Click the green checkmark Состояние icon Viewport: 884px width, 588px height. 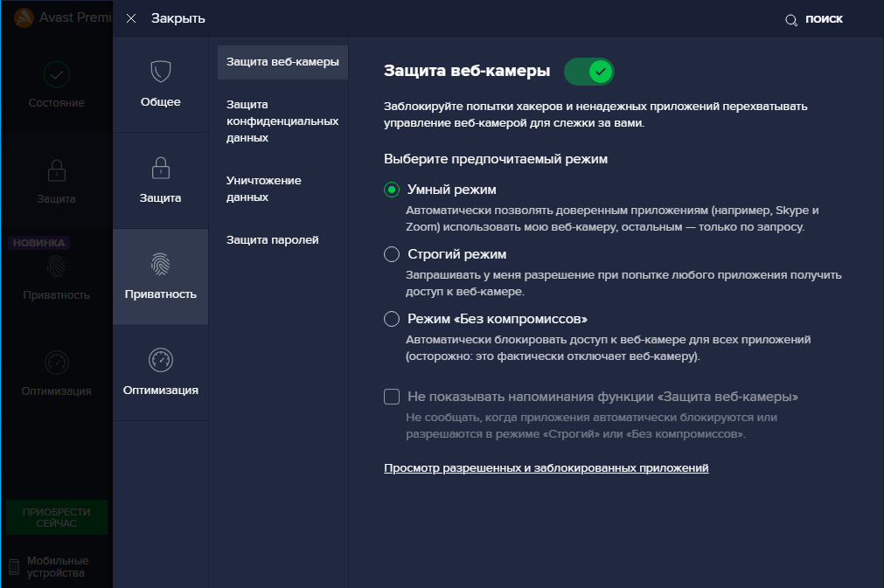[56, 74]
